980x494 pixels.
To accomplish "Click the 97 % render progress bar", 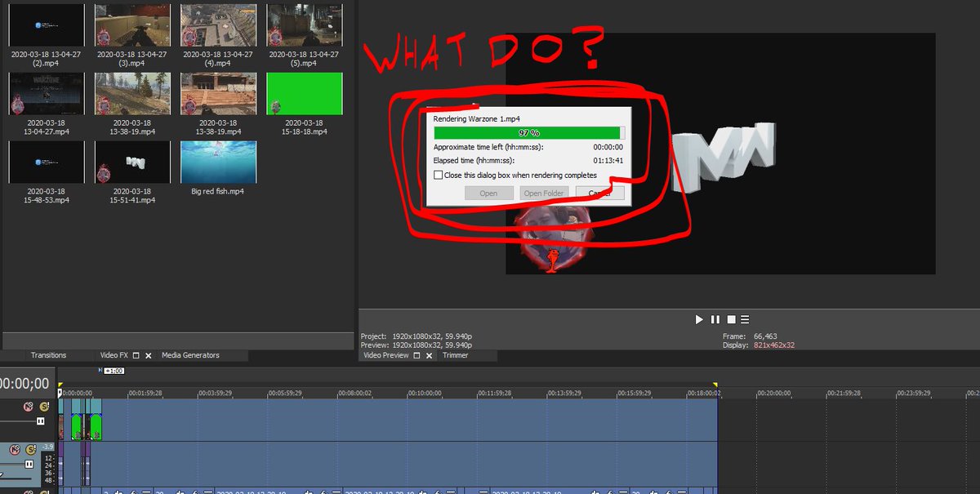I will pyautogui.click(x=529, y=132).
